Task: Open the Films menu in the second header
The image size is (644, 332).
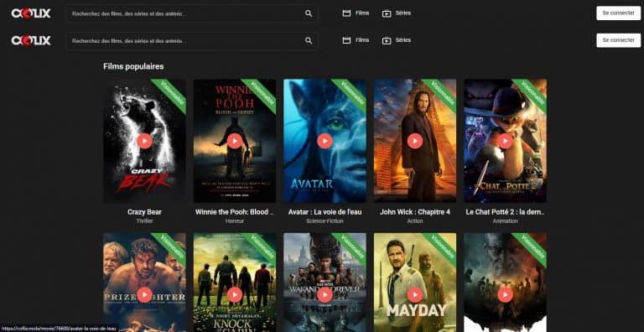Action: point(362,40)
